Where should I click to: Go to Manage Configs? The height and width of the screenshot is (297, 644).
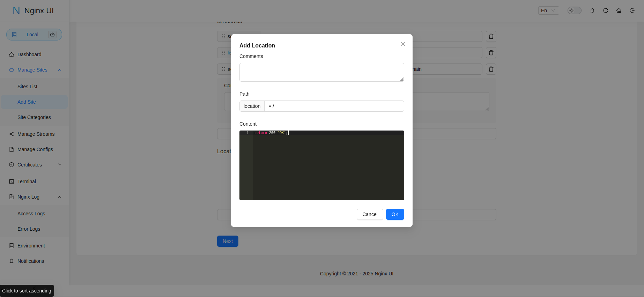[34, 149]
